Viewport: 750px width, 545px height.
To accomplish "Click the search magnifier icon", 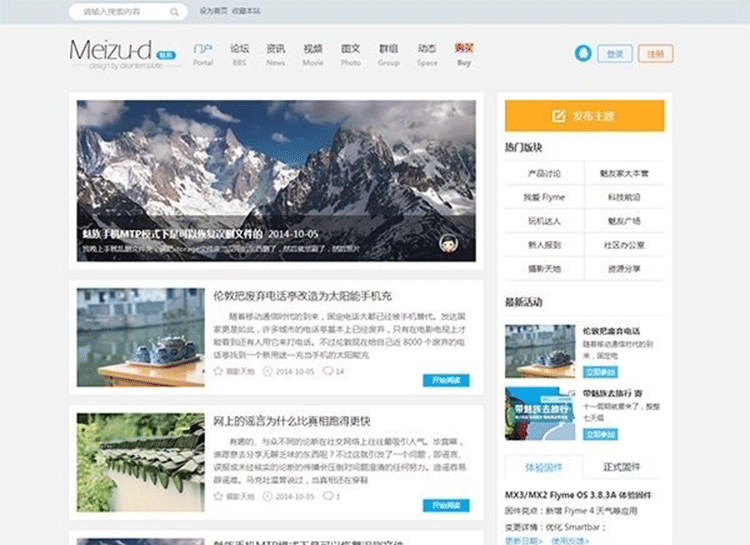I will coord(175,12).
